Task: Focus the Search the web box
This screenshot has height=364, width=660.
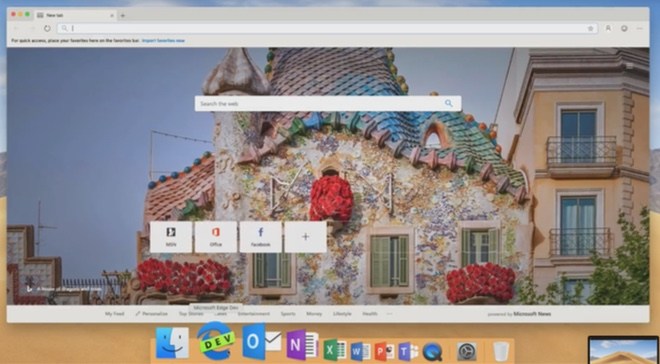Action: [327, 104]
